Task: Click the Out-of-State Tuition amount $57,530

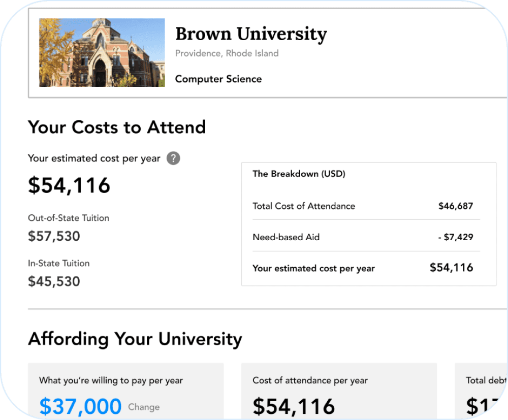Action: pos(54,236)
